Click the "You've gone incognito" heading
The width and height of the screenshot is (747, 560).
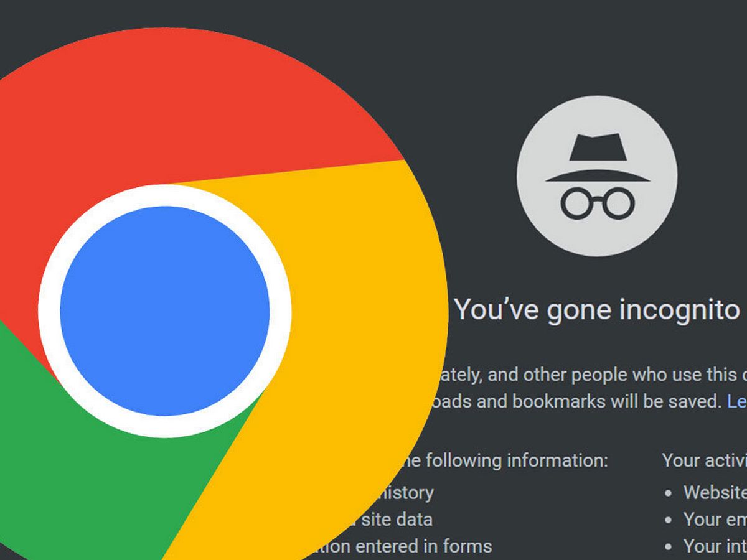click(596, 309)
